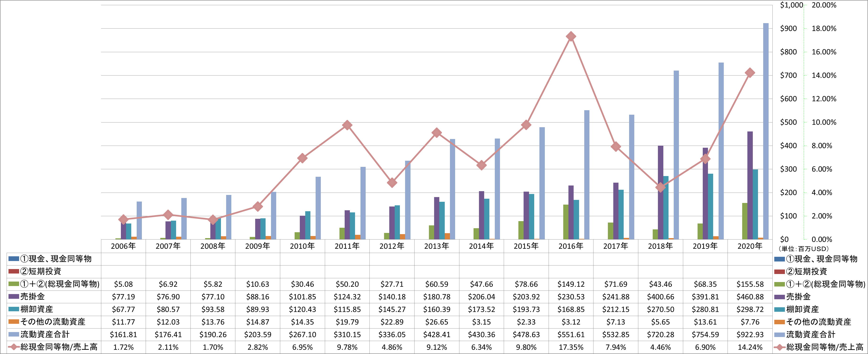Click the 0.00% secondary-axis label
868x354 pixels.
pos(822,240)
